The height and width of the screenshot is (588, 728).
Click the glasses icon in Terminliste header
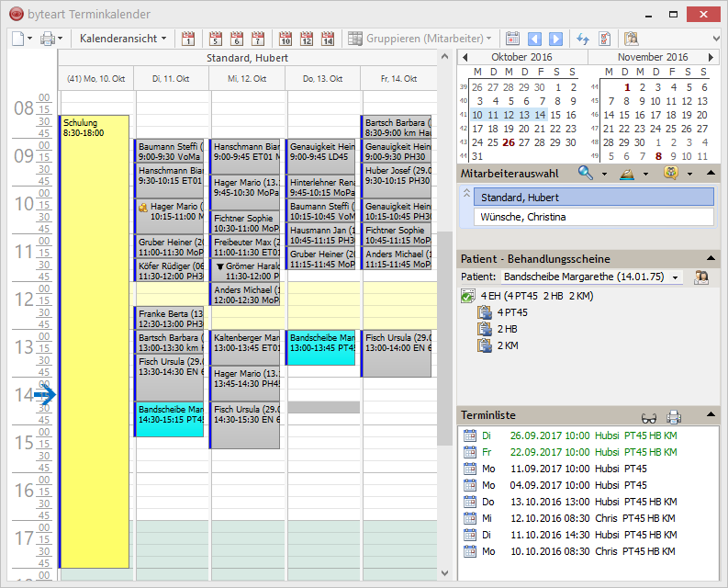(649, 416)
